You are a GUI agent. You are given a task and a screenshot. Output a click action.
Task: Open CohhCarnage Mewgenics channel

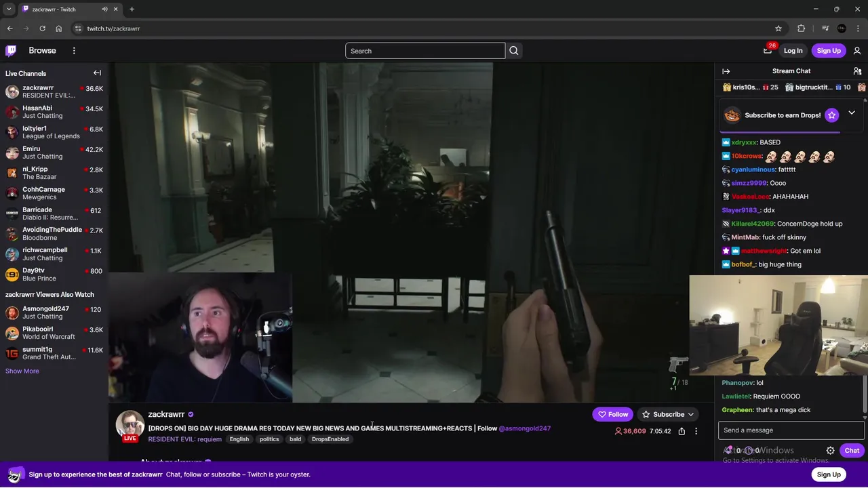coord(54,193)
